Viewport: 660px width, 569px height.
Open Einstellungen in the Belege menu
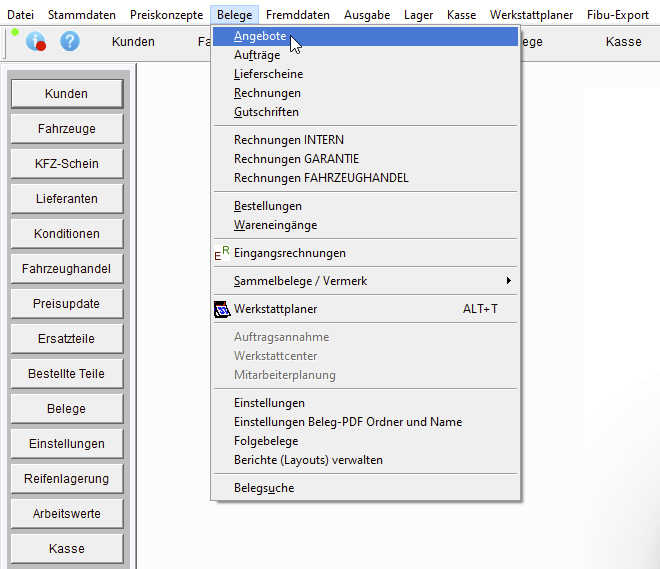pyautogui.click(x=365, y=403)
